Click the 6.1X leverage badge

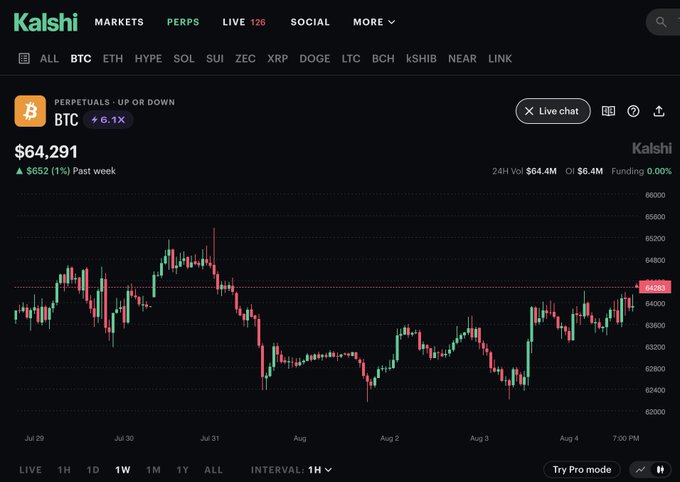[x=108, y=120]
